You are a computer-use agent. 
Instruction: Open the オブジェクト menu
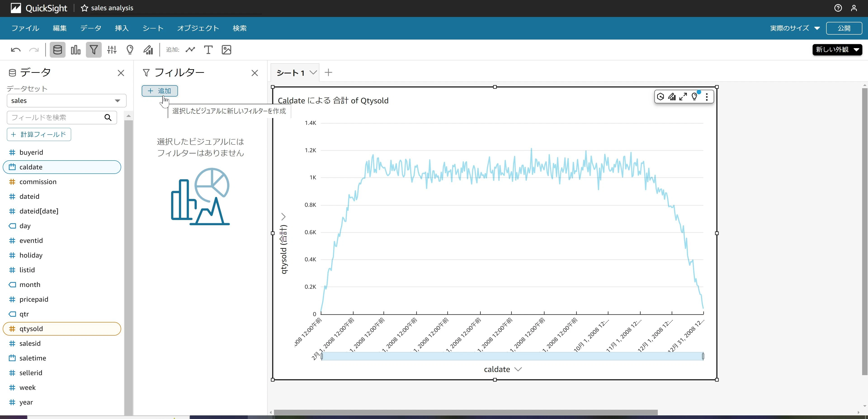coord(198,28)
